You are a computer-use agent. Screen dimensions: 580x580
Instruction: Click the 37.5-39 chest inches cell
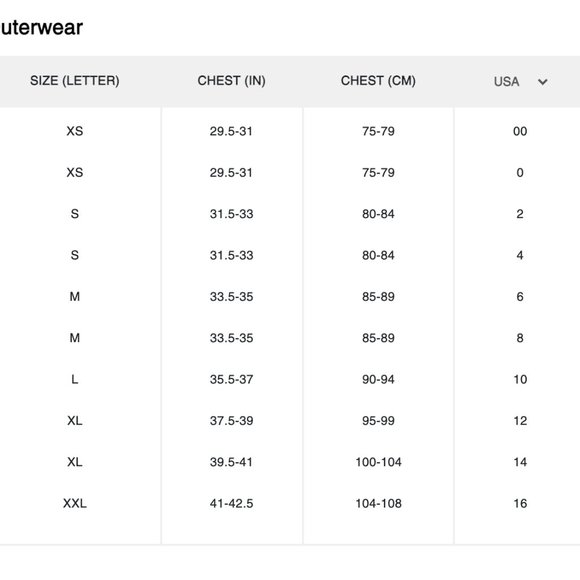[x=232, y=421]
